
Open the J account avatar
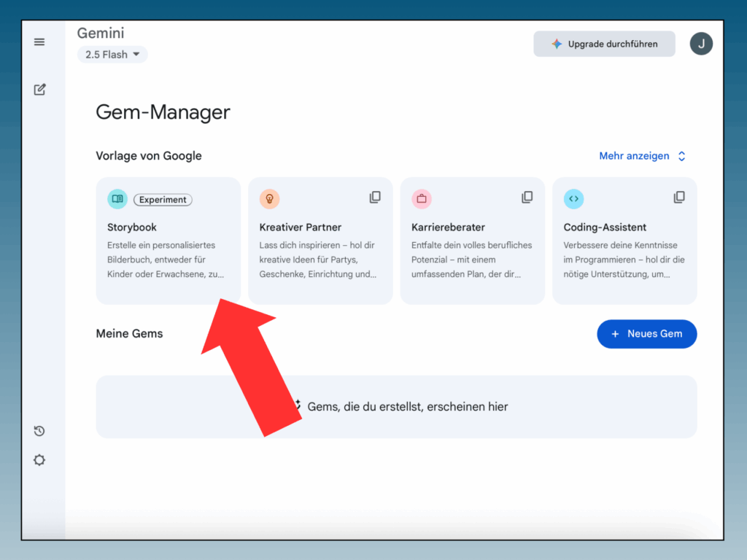(701, 44)
